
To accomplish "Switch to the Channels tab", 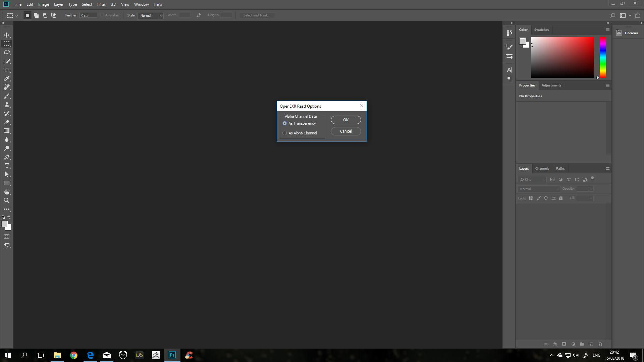I will pyautogui.click(x=542, y=169).
